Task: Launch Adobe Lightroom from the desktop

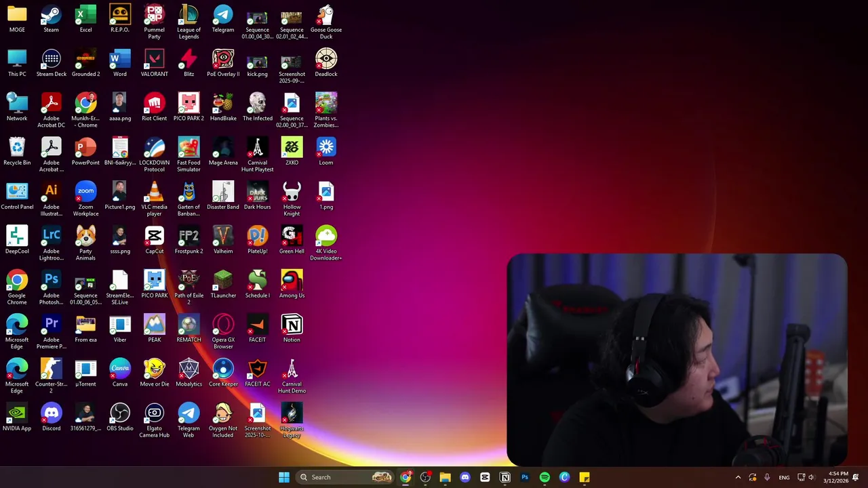Action: point(51,243)
